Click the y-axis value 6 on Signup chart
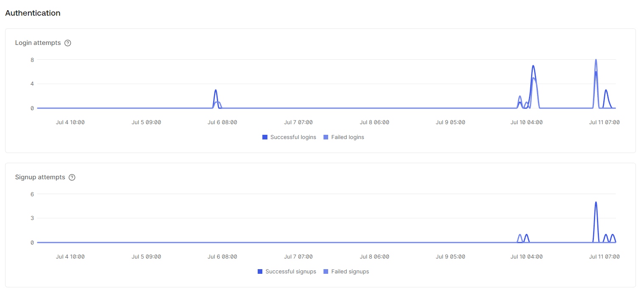The width and height of the screenshot is (644, 295). tap(32, 194)
